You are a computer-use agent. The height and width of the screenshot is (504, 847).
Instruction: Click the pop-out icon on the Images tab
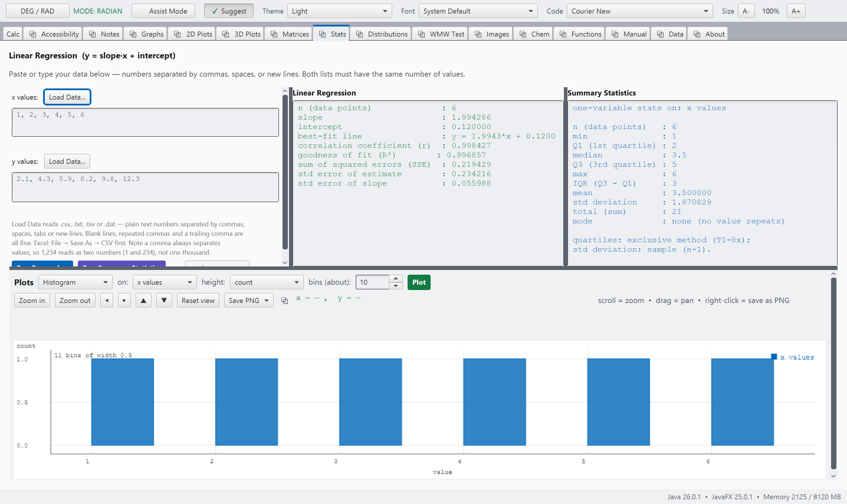click(x=478, y=34)
